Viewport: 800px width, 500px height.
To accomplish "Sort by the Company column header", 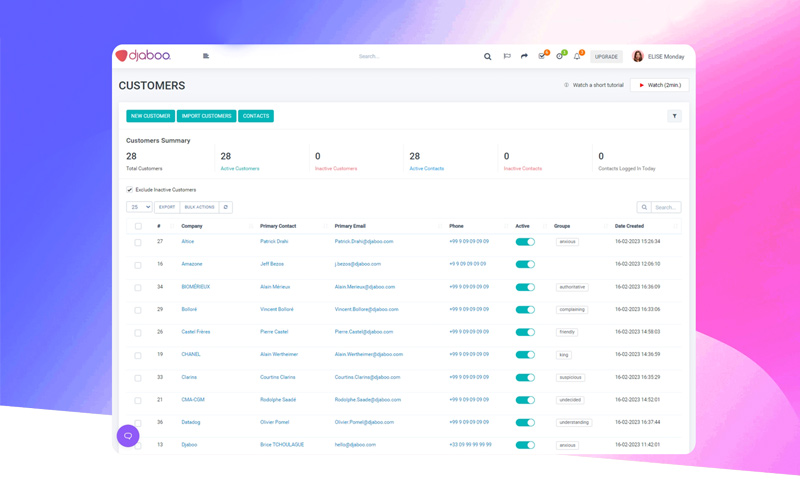I will point(192,226).
